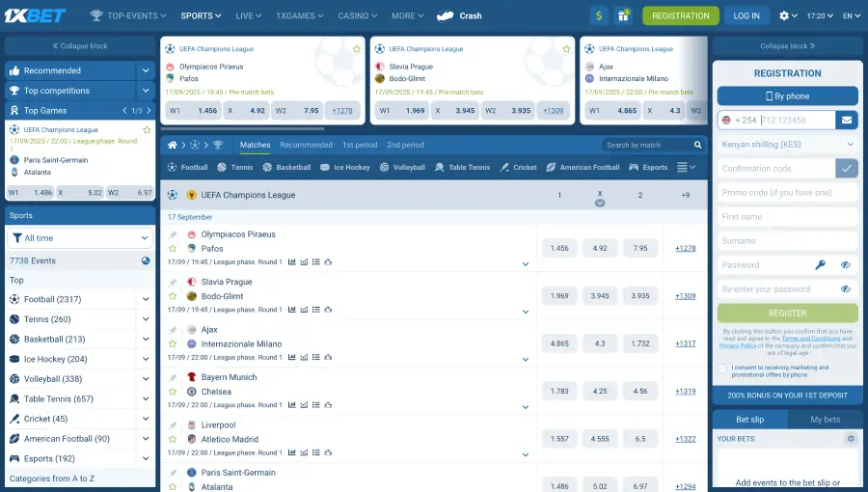This screenshot has height=492, width=868.
Task: Select Ice Hockey sport filter
Action: [345, 167]
